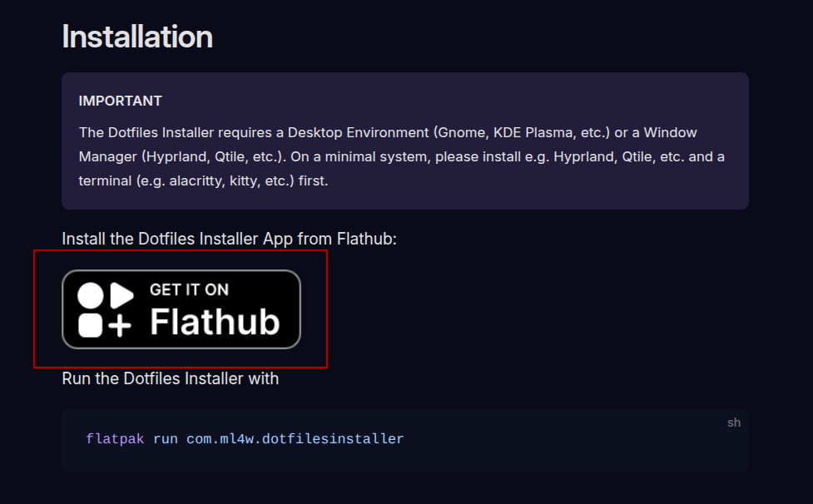This screenshot has height=504, width=813.
Task: Click the Get it on Flathub badge
Action: click(x=181, y=309)
